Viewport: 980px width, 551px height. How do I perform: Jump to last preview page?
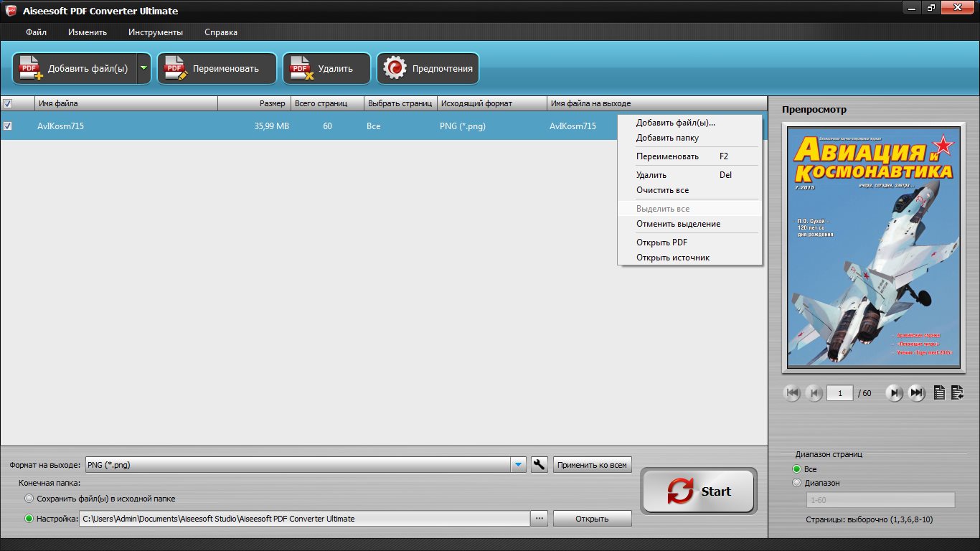[x=916, y=392]
